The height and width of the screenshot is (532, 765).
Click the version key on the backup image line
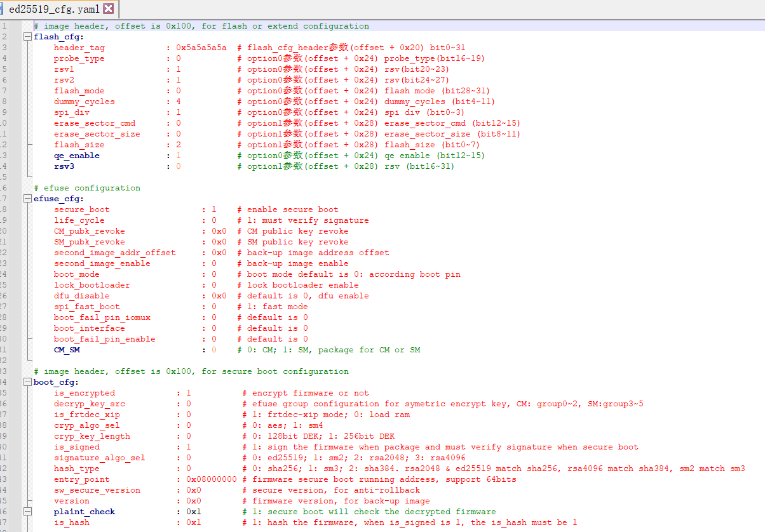[x=72, y=501]
